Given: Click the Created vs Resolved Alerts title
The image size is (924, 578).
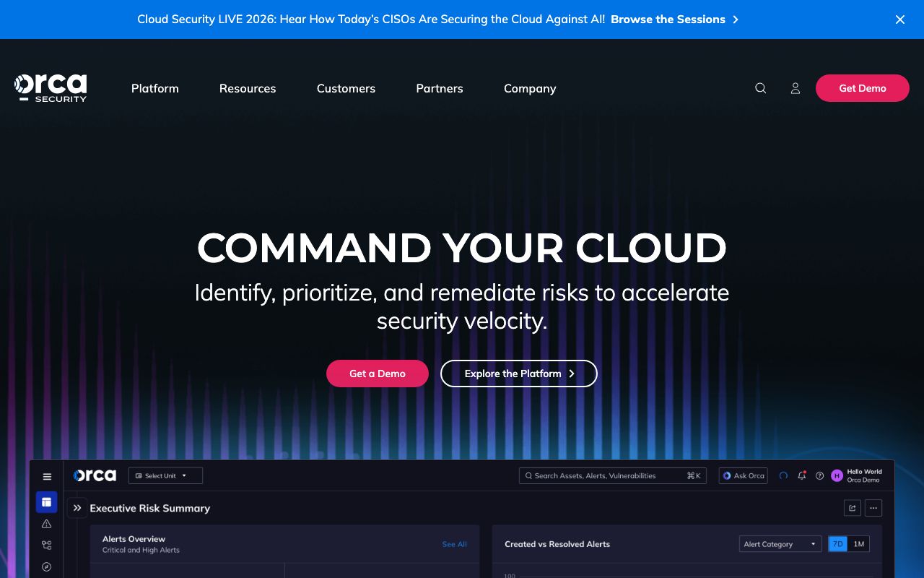Looking at the screenshot, I should click(x=557, y=544).
